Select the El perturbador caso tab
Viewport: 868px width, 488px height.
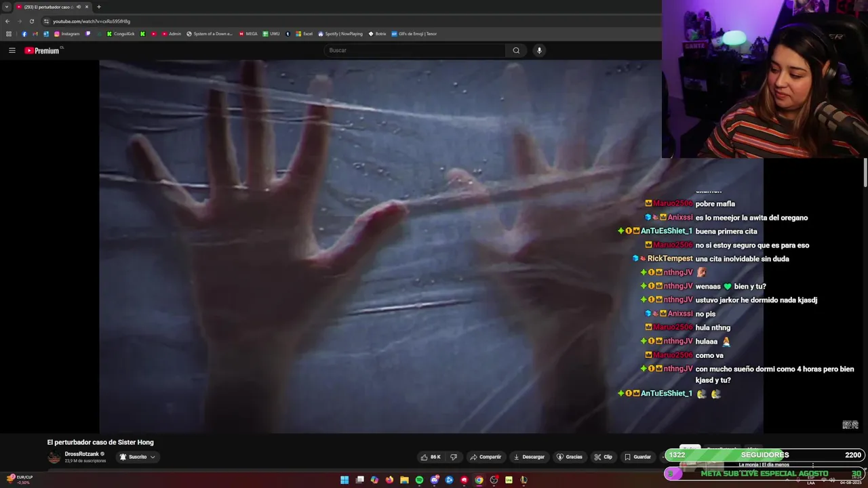49,7
